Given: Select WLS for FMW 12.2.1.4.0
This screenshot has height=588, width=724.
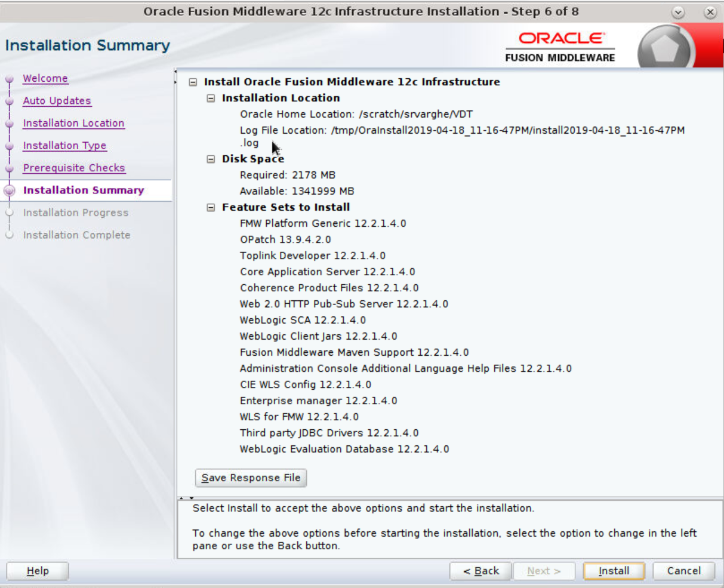Looking at the screenshot, I should click(x=299, y=417).
